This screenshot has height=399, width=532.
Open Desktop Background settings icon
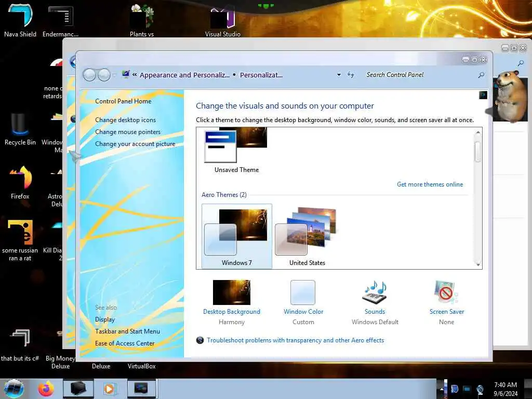(231, 292)
